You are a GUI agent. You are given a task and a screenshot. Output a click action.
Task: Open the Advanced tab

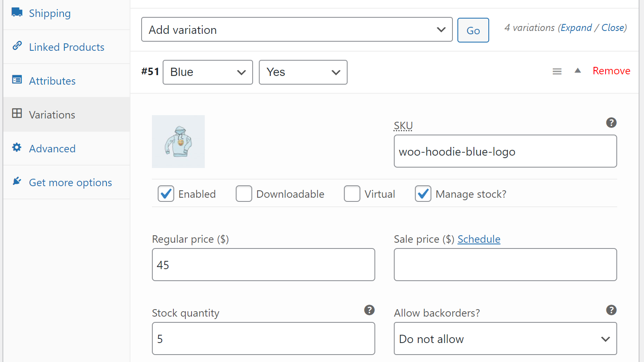(x=66, y=148)
